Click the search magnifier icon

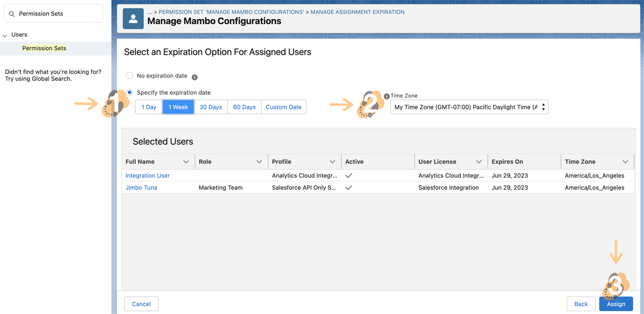[12, 14]
